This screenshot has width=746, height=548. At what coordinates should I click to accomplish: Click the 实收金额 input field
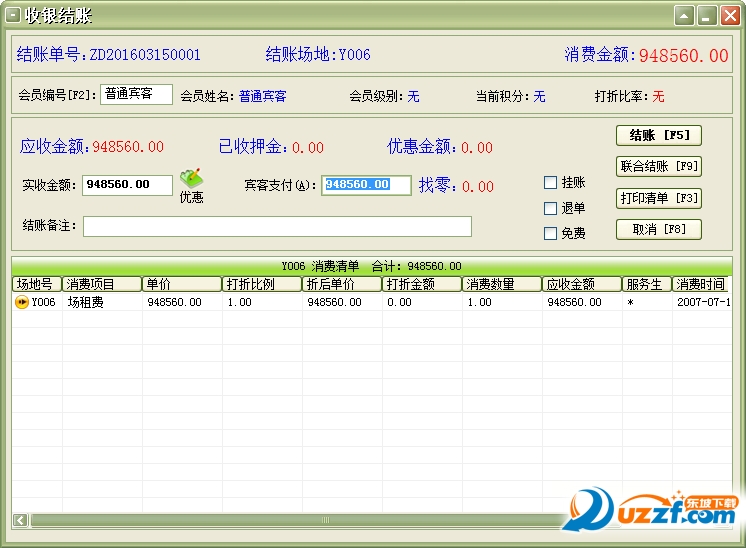point(127,185)
